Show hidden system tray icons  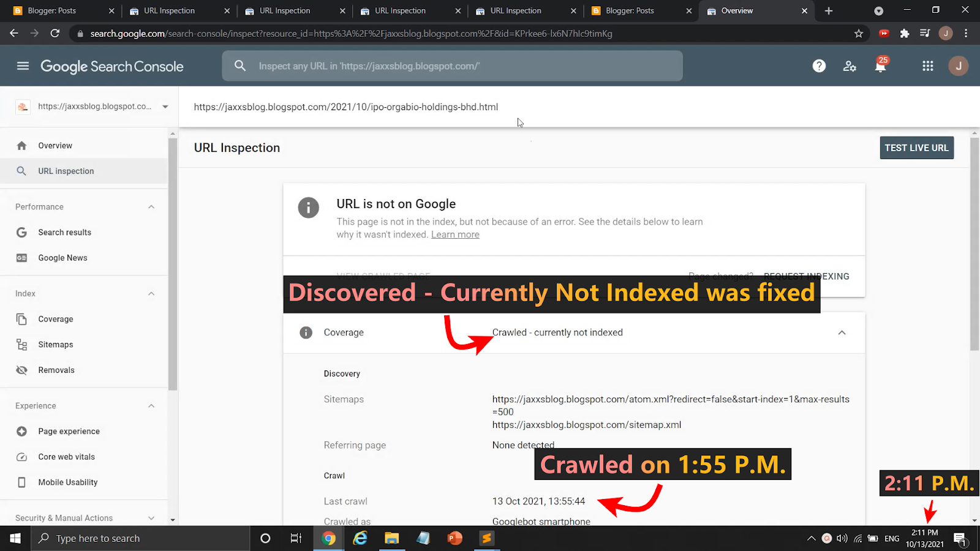click(x=811, y=539)
